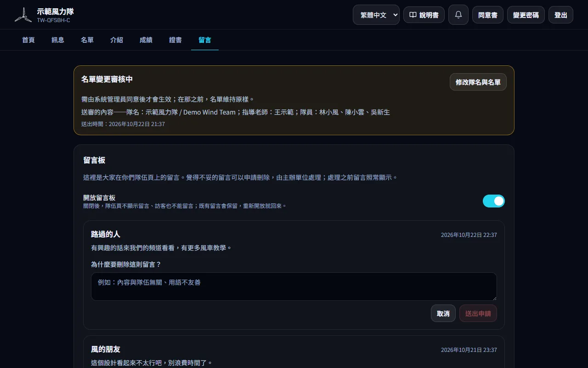Image resolution: width=588 pixels, height=368 pixels.
Task: Click the team name 示範風力隊 in header
Action: [x=56, y=11]
